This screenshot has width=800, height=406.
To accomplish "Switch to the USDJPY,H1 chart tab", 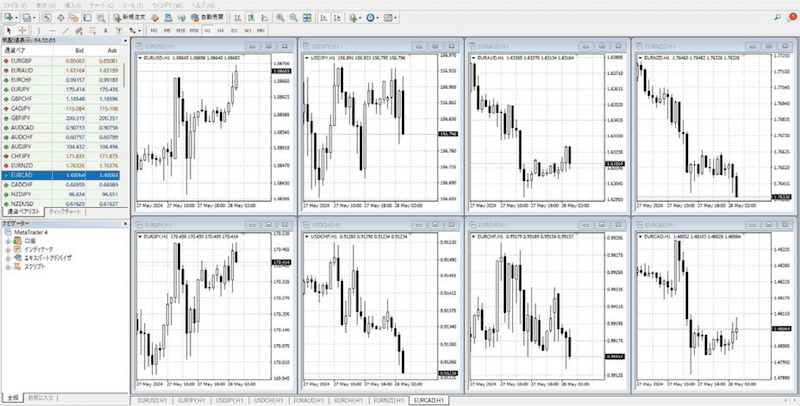I will coord(230,400).
